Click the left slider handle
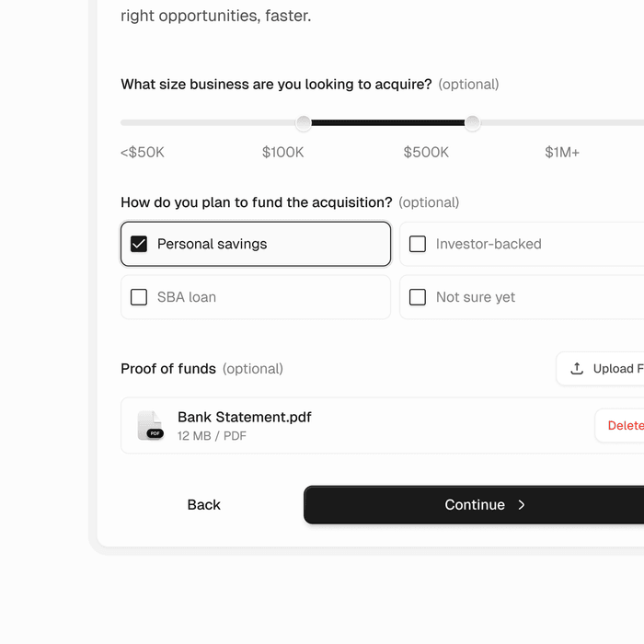Screen dimensions: 644x644 pos(304,123)
